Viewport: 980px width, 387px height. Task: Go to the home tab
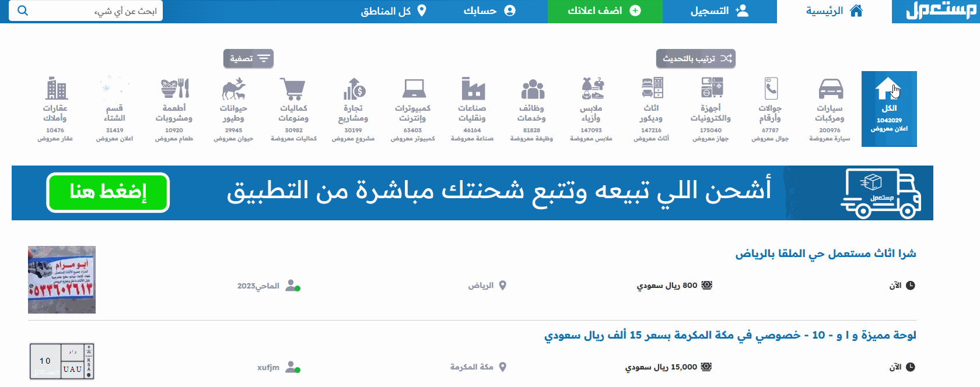(x=834, y=11)
